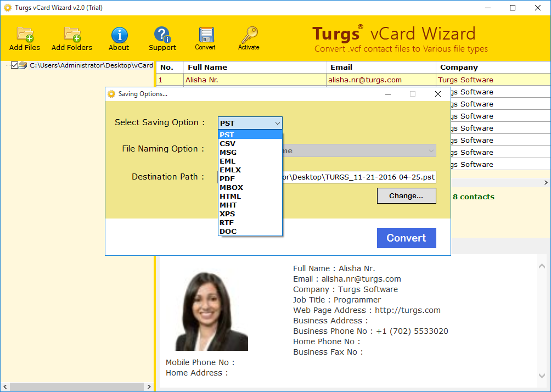
Task: Click the blue Convert button in dialog
Action: tap(407, 238)
